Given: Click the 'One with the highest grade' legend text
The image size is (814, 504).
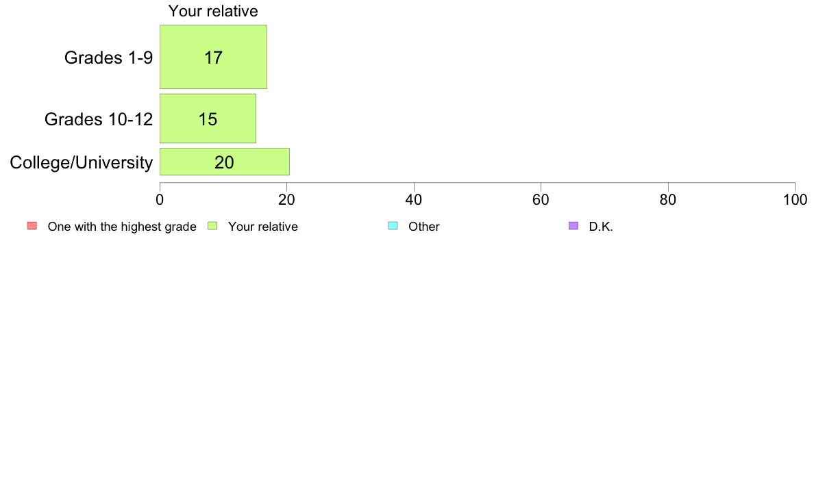Looking at the screenshot, I should (x=122, y=227).
